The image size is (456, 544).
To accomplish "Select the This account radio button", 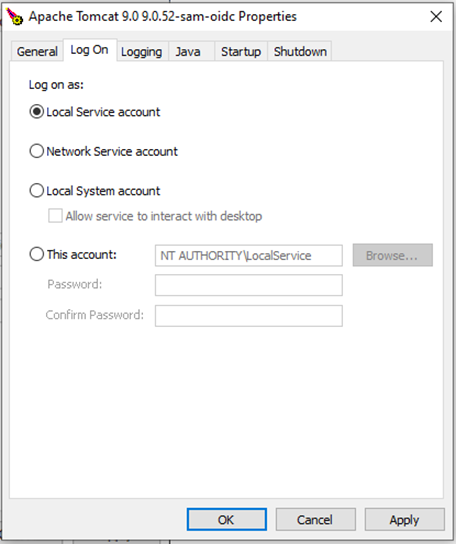I will [36, 254].
